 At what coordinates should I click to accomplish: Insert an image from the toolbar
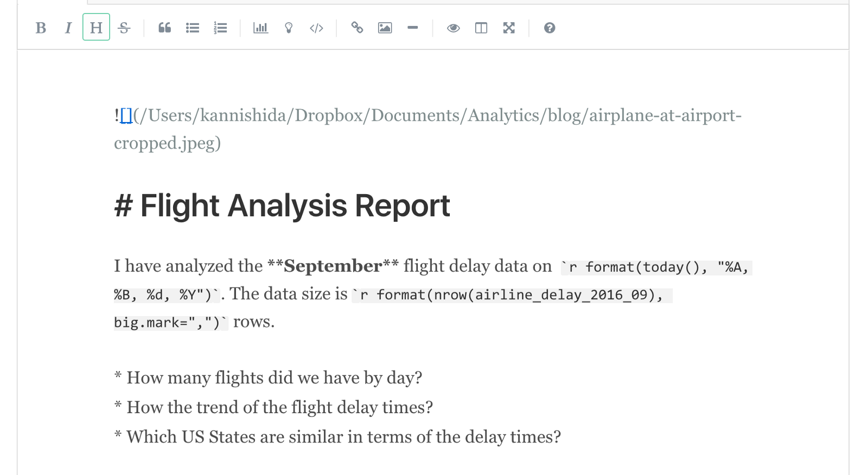(385, 28)
